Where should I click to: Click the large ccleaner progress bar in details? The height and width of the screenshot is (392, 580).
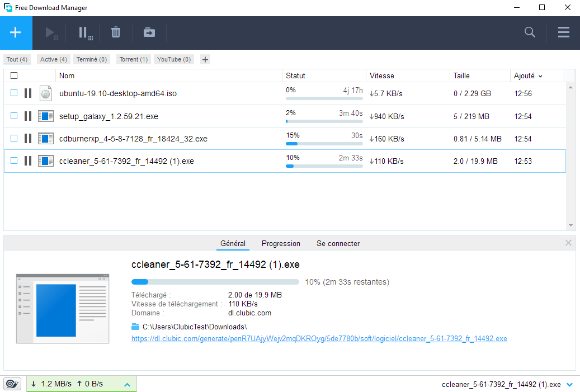tap(215, 282)
